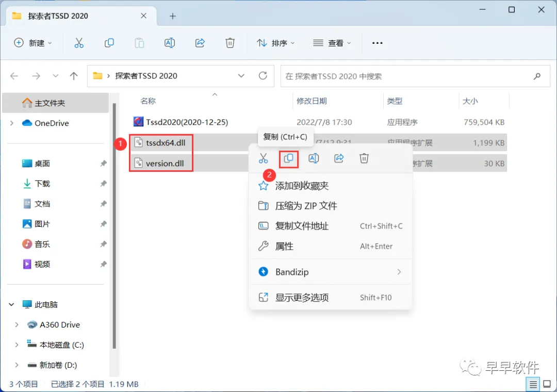Switch to details view icon in status bar

(533, 384)
